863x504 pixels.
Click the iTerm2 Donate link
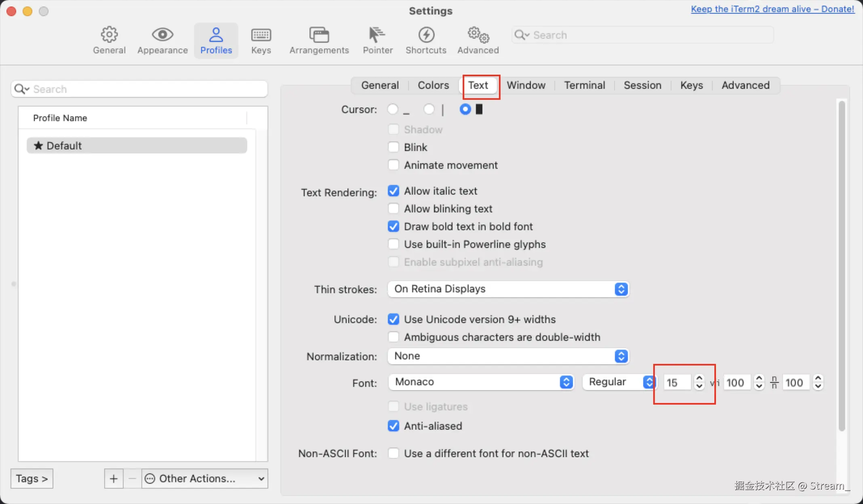[772, 9]
